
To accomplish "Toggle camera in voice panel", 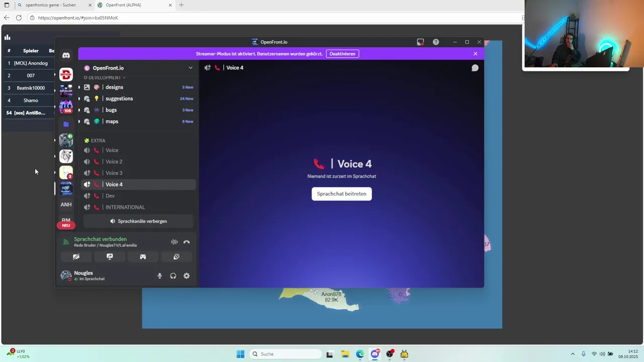I will point(76,257).
